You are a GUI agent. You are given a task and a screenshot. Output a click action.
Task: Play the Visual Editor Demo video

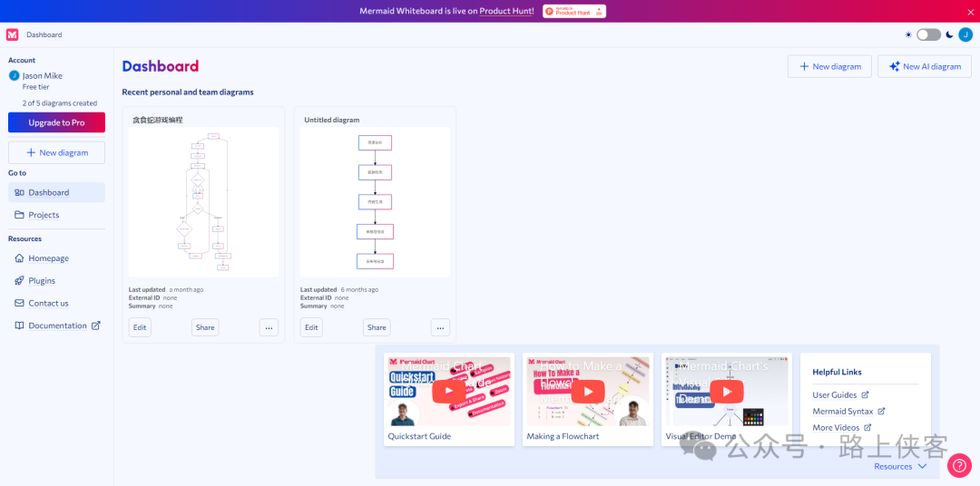(726, 392)
